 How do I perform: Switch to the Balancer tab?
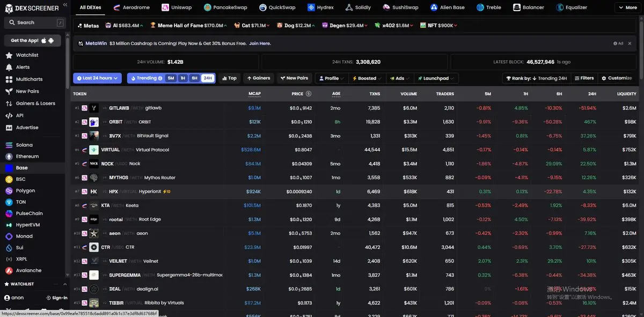tap(529, 8)
